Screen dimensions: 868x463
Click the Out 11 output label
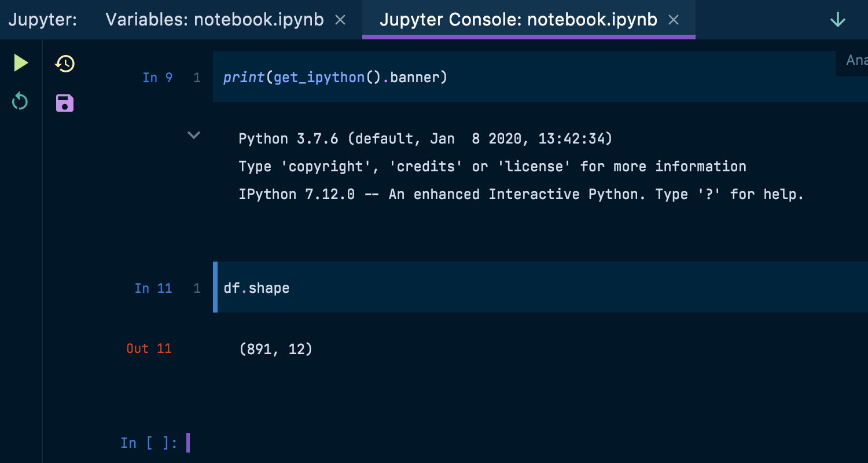[x=149, y=348]
